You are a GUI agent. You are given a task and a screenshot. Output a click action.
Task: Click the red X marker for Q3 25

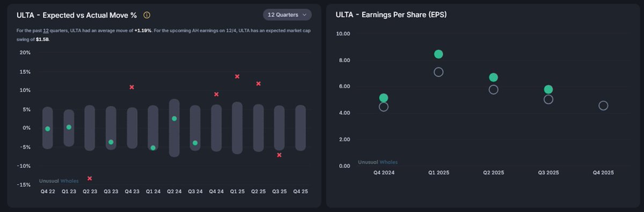pyautogui.click(x=279, y=155)
